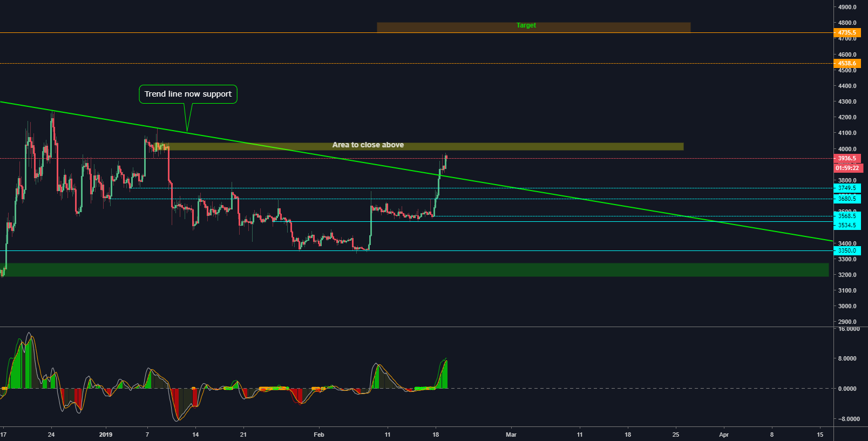Select the 3350.0 cyan price label

[846, 250]
